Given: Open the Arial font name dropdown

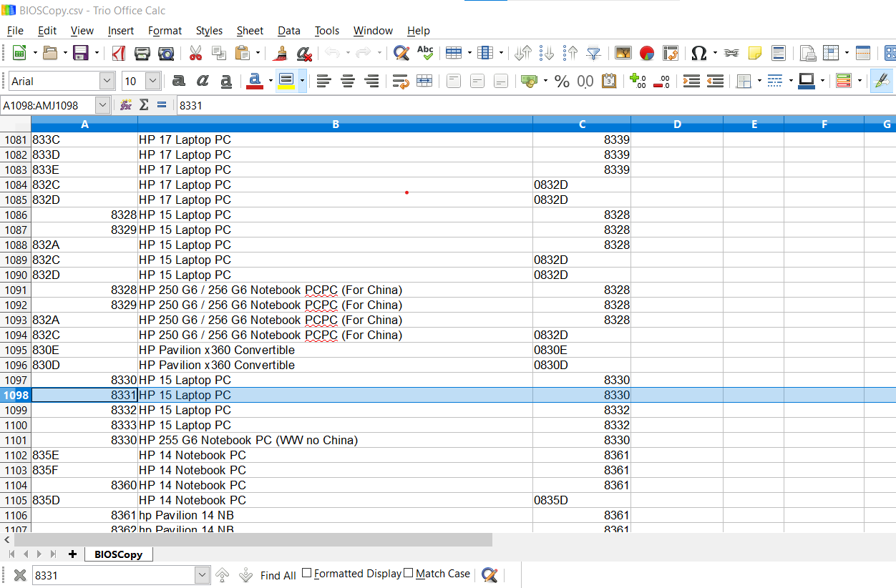Looking at the screenshot, I should coord(107,82).
